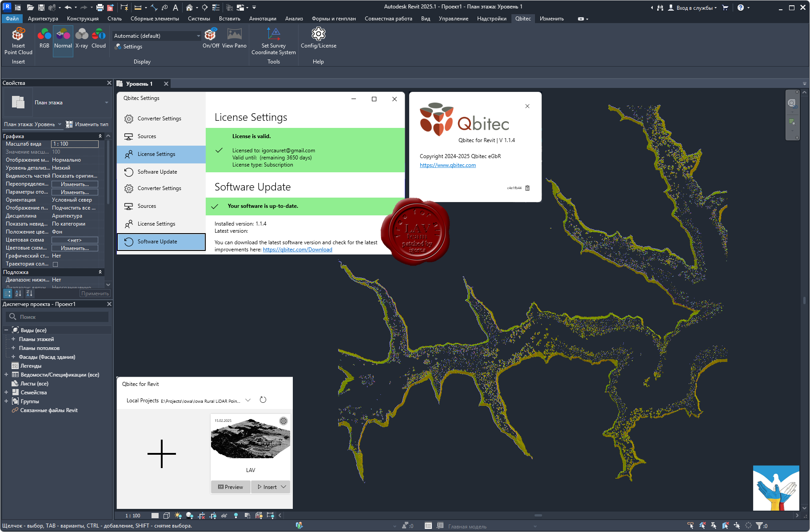Screen dimensions: 810x532
Task: Open Управление ribbon tab
Action: [454, 19]
